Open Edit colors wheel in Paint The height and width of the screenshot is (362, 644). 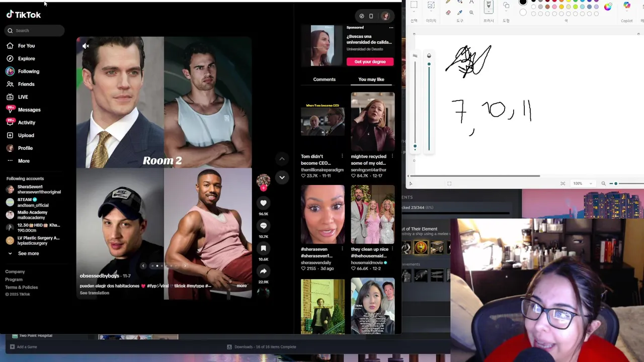(608, 7)
